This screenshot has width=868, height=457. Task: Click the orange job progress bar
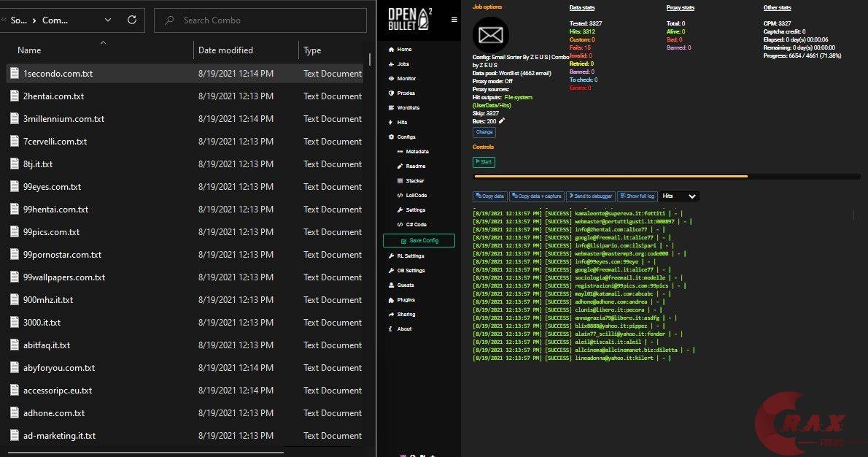(611, 177)
